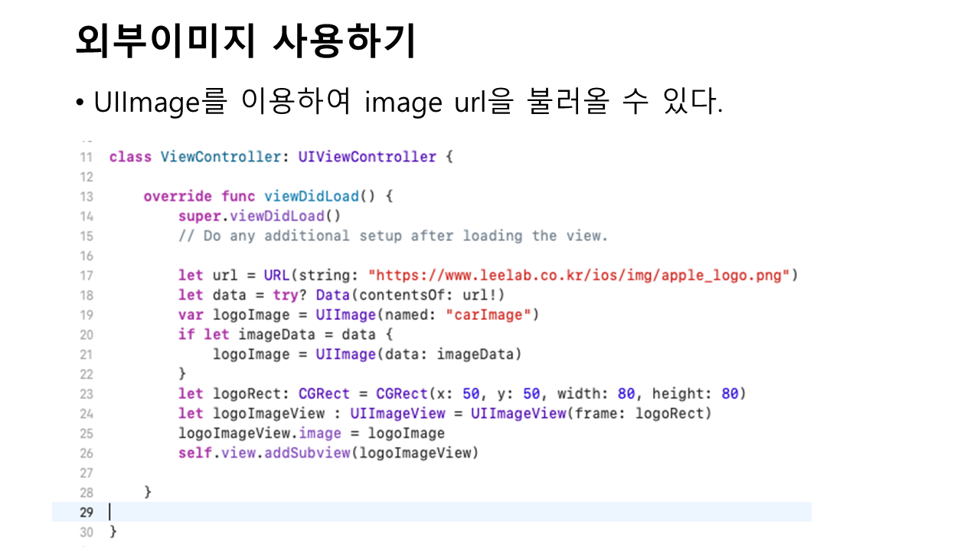Click line number 17 in the gutter
This screenshot has height=551, width=980.
coord(86,275)
